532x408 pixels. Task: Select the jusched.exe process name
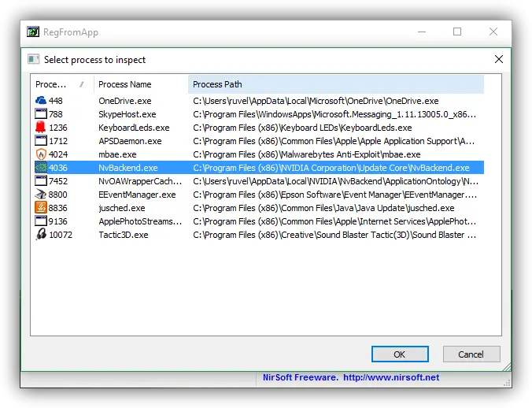click(122, 208)
